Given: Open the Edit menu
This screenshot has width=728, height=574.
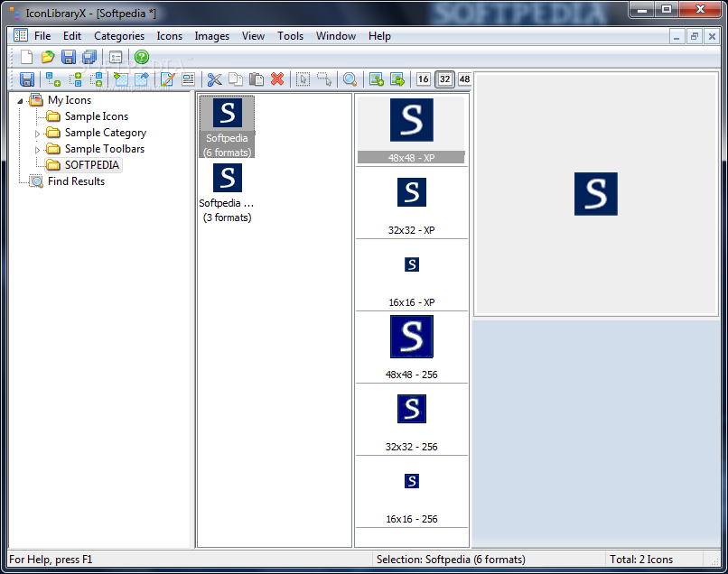Looking at the screenshot, I should 72,36.
